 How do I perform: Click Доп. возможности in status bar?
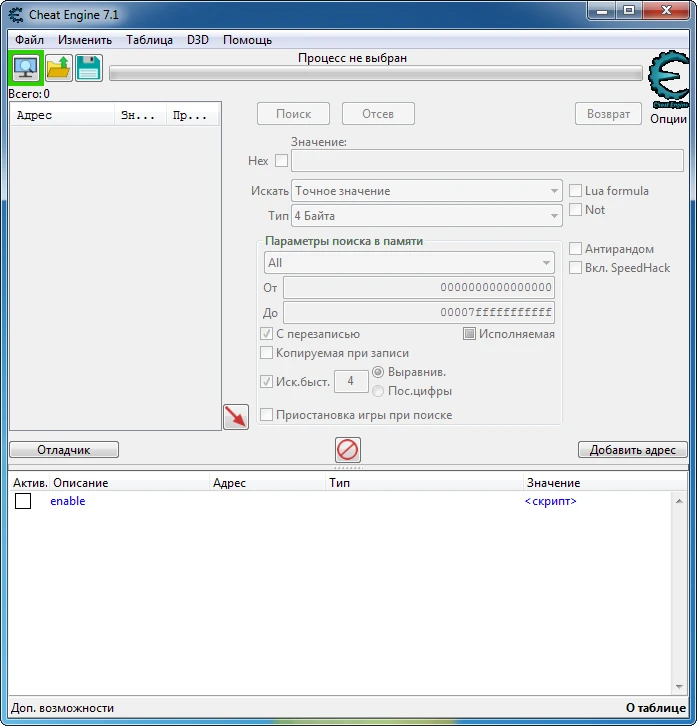click(x=63, y=708)
